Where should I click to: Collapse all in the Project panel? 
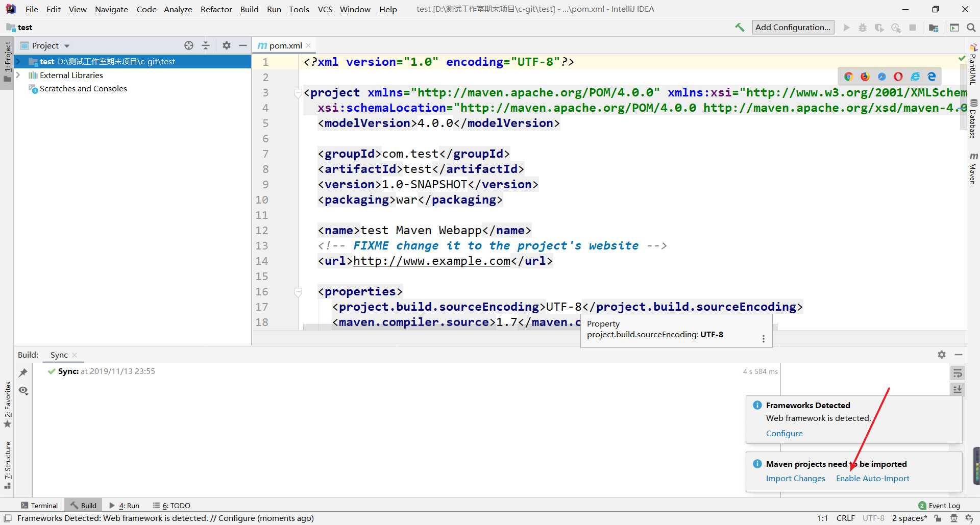[x=206, y=45]
